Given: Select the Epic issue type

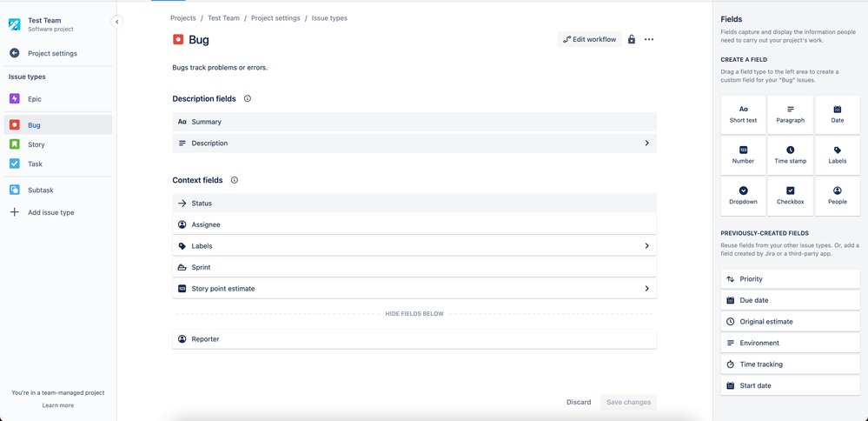Looking at the screenshot, I should tap(58, 98).
